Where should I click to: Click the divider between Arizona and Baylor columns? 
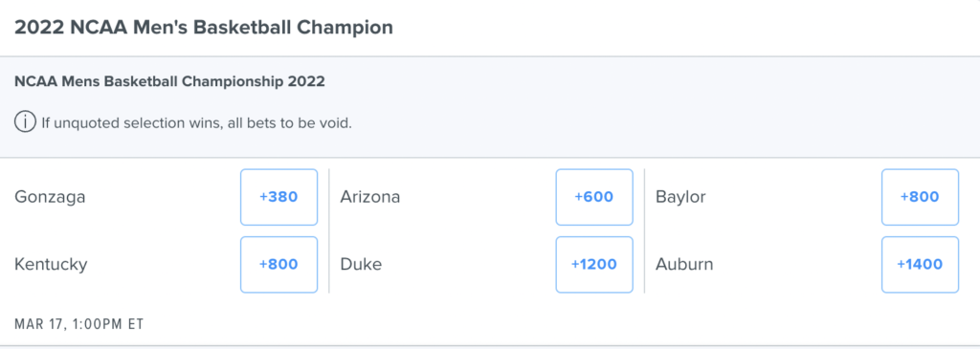[x=644, y=230]
